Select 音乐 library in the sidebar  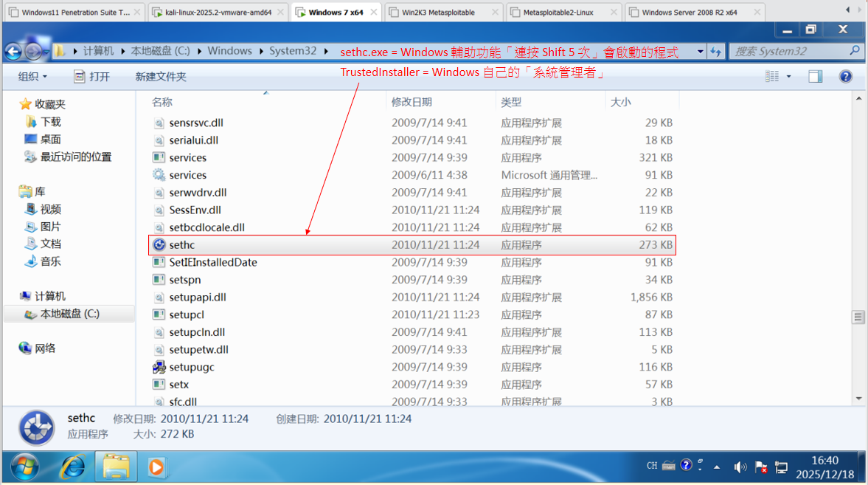pos(50,261)
